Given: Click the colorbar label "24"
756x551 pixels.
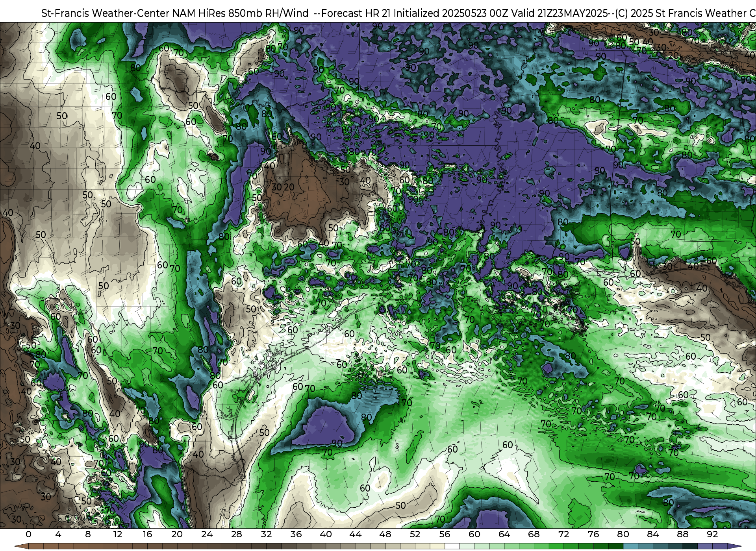Looking at the screenshot, I should tap(207, 534).
